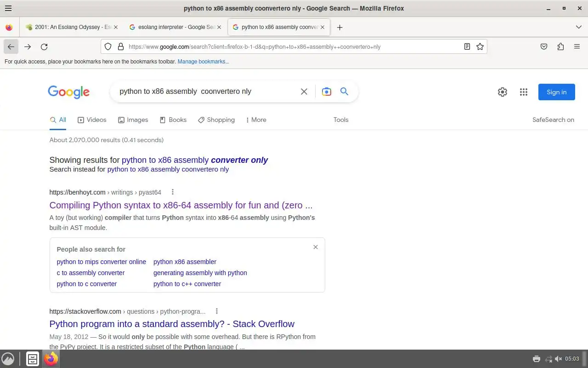Close the '2001: An Esolang Odyssey' tab

116,27
